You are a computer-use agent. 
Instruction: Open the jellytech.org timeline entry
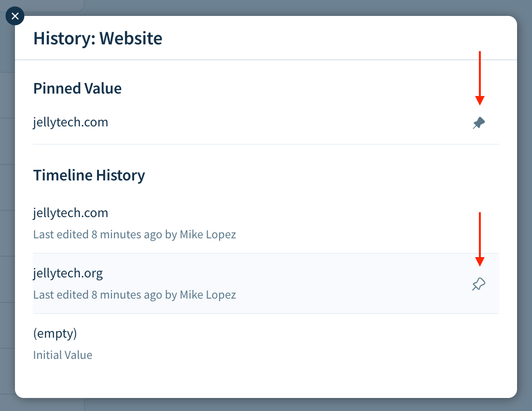(68, 273)
